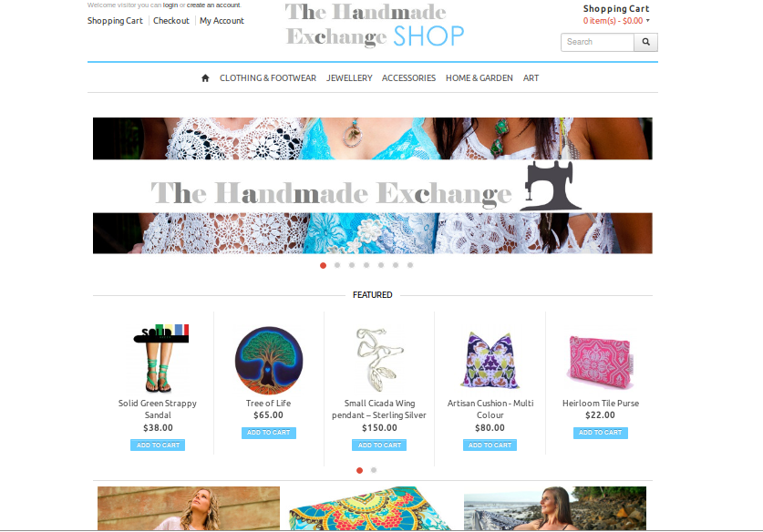Viewport: 763px width, 532px height.
Task: Open the Jewellery menu
Action: 349,77
